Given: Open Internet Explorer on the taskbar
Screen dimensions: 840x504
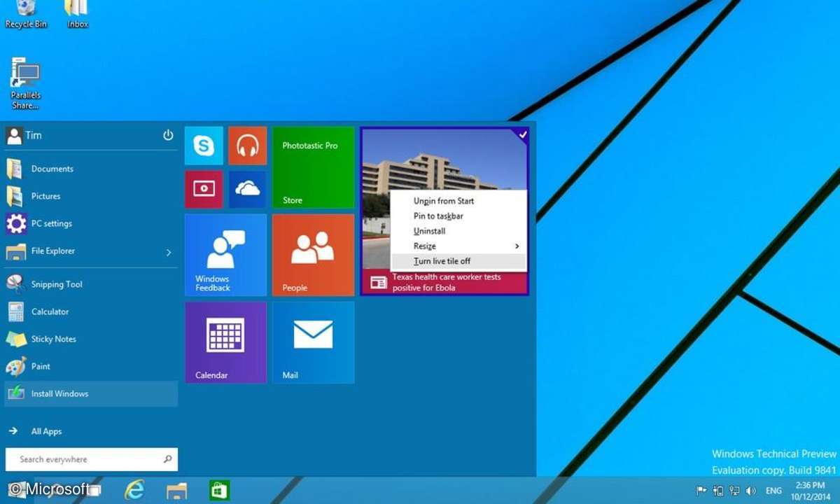Looking at the screenshot, I should (x=134, y=489).
